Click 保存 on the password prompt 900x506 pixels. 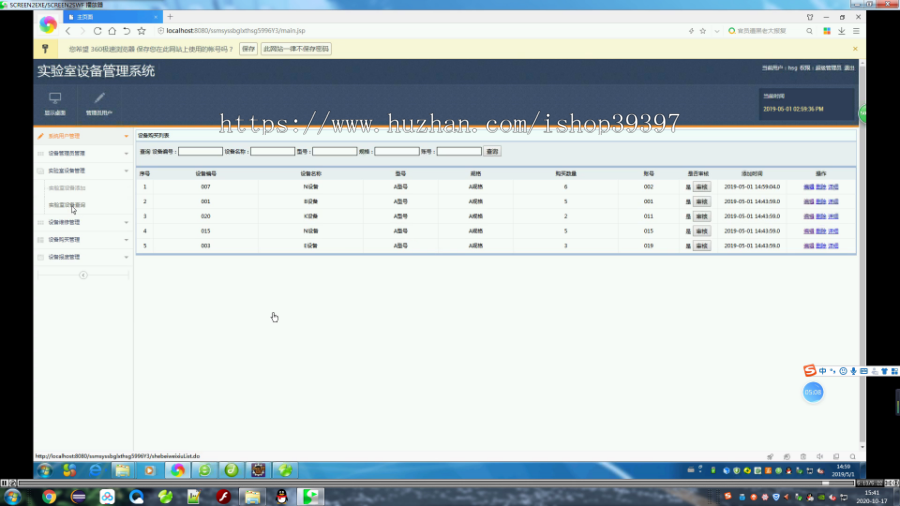coord(248,49)
